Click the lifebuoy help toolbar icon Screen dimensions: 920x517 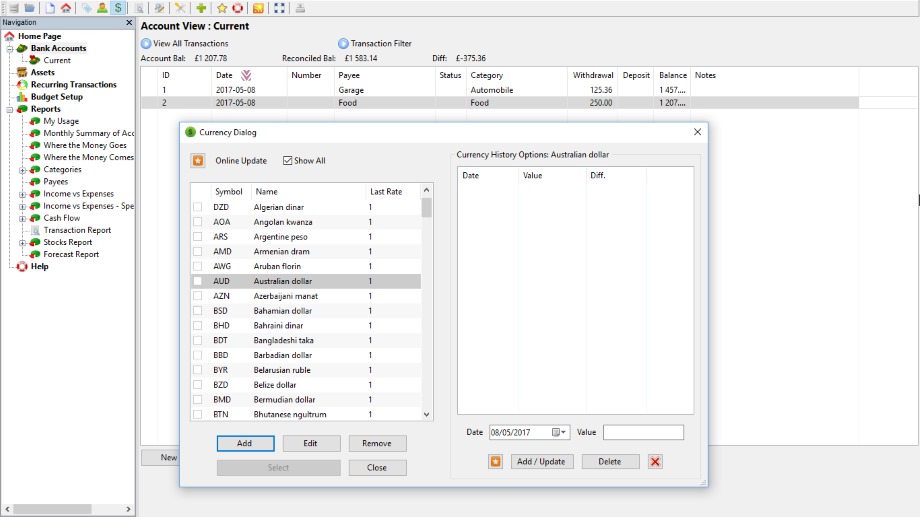238,8
